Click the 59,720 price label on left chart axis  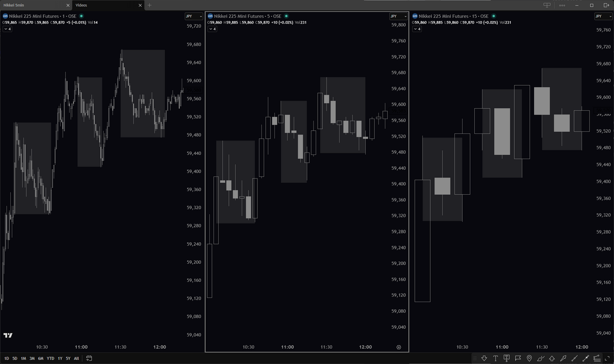tap(194, 26)
